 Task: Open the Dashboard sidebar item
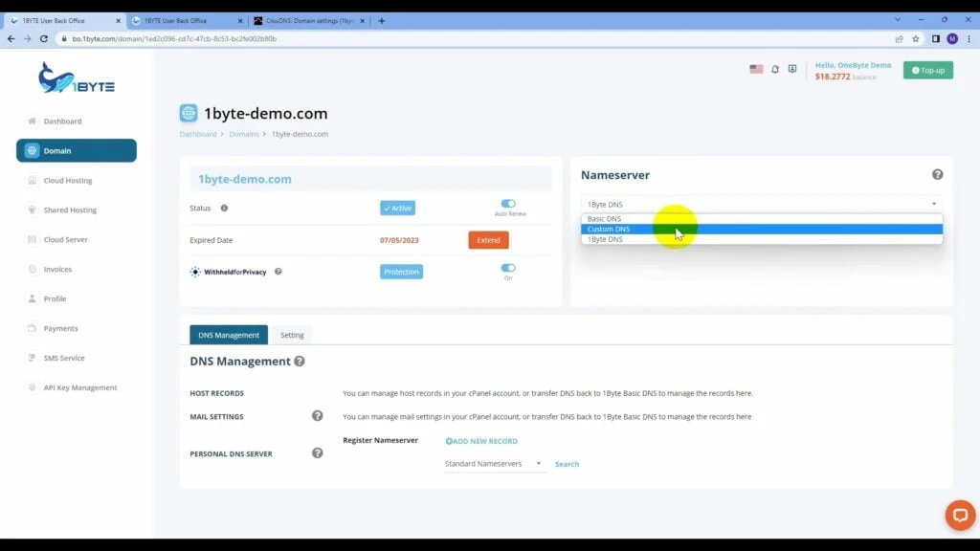[62, 121]
